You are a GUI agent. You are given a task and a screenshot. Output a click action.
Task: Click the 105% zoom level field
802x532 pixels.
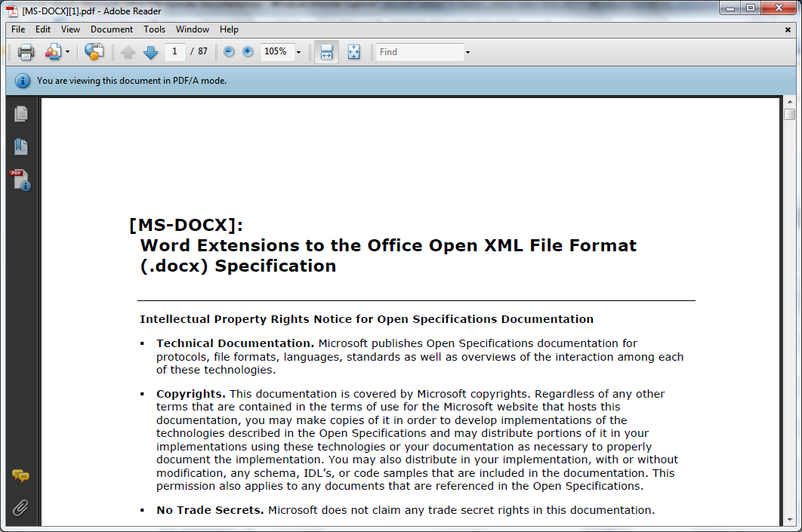[x=277, y=51]
